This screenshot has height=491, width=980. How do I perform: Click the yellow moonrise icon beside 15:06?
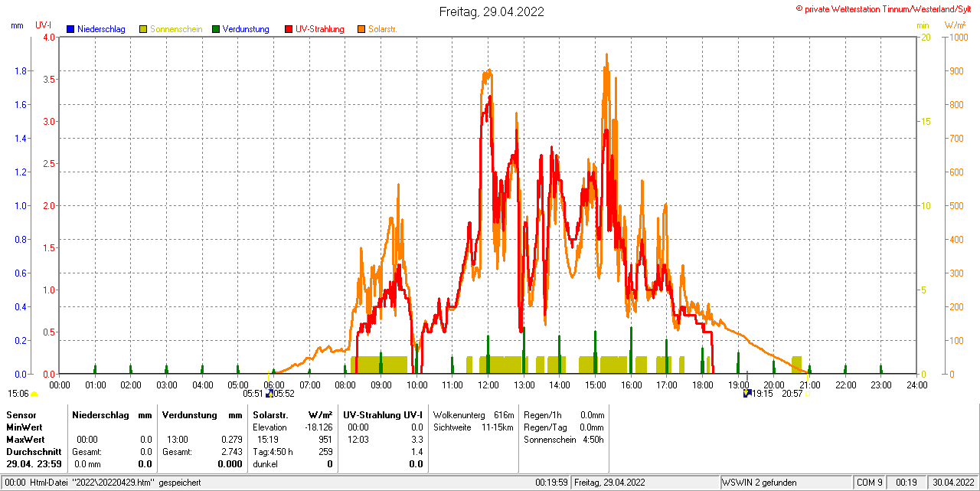(34, 394)
